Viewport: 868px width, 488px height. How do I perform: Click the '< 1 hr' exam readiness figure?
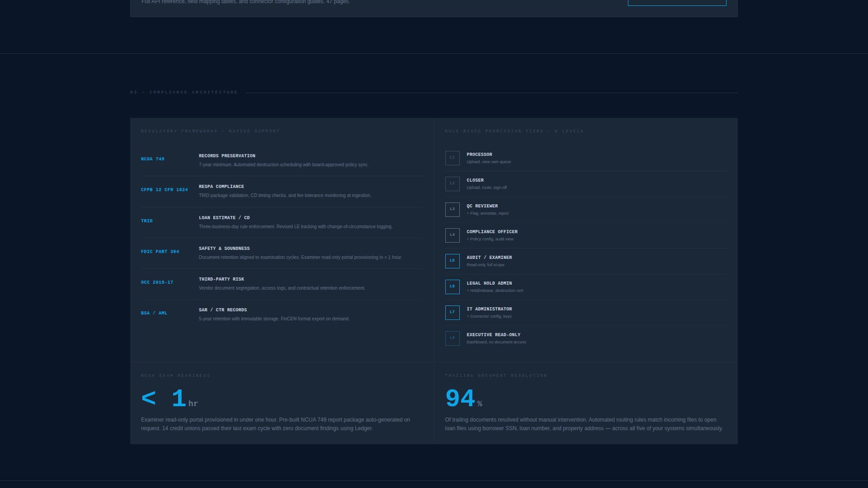[170, 399]
